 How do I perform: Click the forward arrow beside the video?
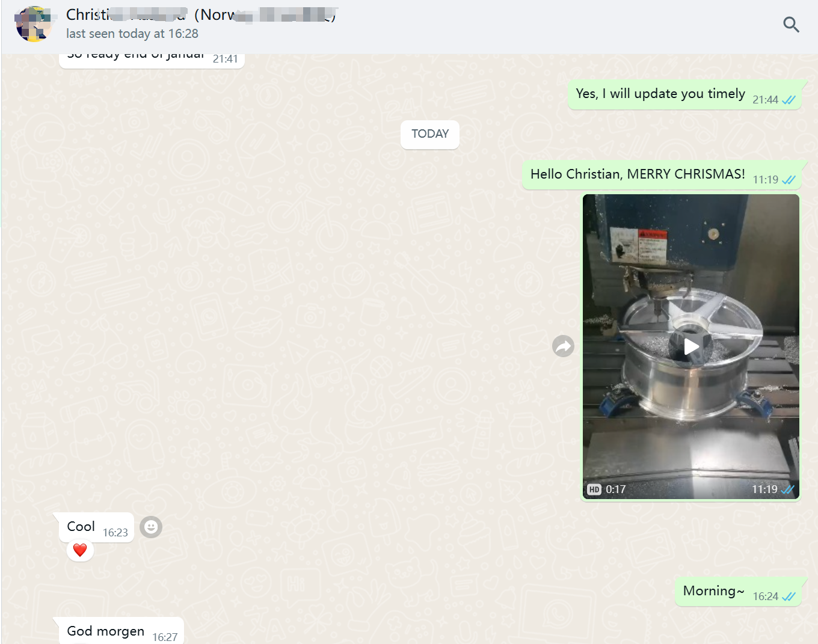563,346
